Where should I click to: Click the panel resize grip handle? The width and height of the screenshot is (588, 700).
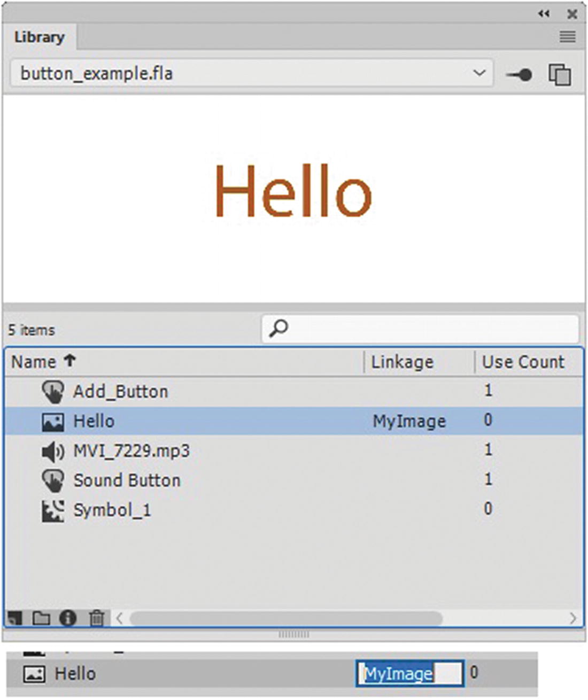coord(293,634)
